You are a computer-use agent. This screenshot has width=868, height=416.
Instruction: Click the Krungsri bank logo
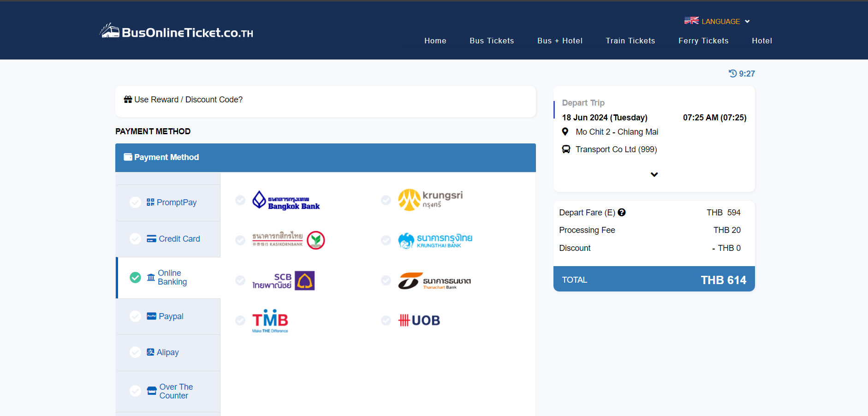tap(430, 200)
